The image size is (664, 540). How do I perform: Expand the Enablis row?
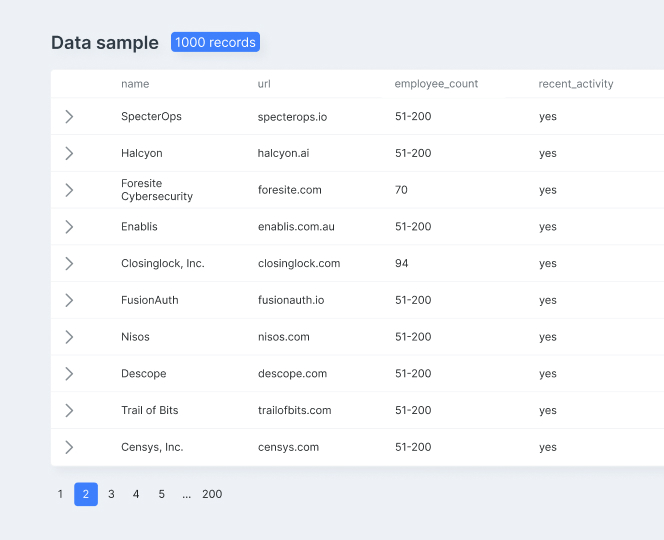pyautogui.click(x=69, y=227)
